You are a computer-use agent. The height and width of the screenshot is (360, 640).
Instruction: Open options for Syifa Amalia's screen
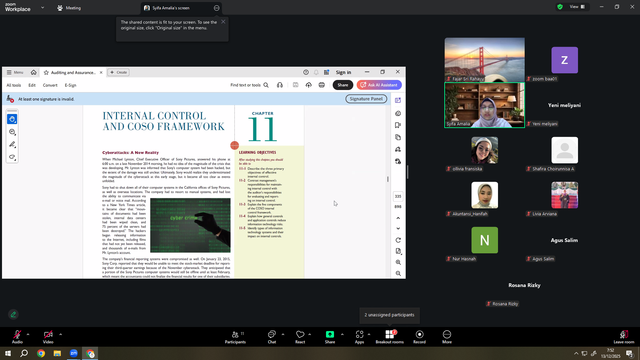click(216, 8)
